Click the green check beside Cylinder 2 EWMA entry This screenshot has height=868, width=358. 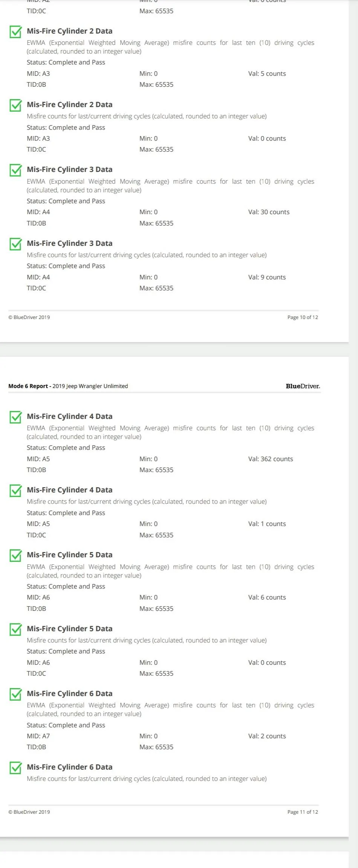tap(15, 32)
